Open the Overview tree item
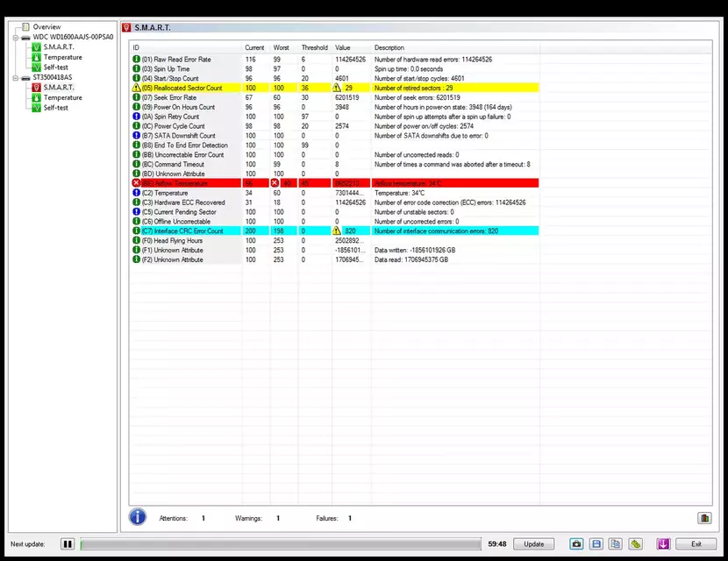 [46, 27]
